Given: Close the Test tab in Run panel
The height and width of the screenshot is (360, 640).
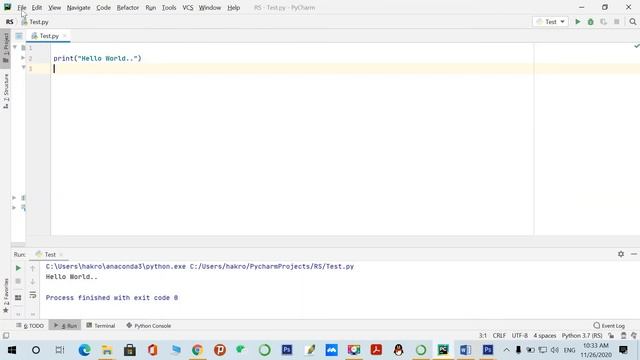Looking at the screenshot, I should 61,254.
